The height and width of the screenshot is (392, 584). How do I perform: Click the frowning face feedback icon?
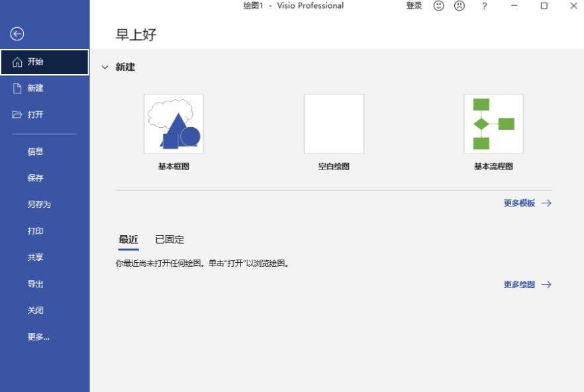(460, 6)
